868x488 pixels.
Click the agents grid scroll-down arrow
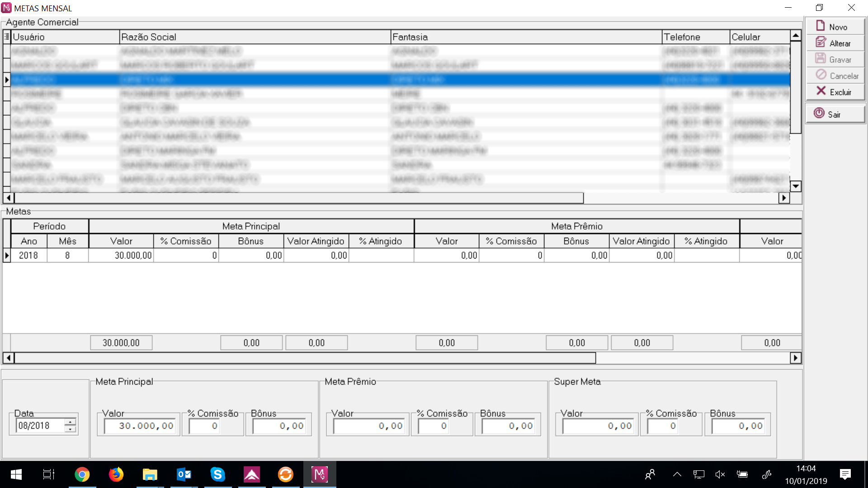(796, 186)
